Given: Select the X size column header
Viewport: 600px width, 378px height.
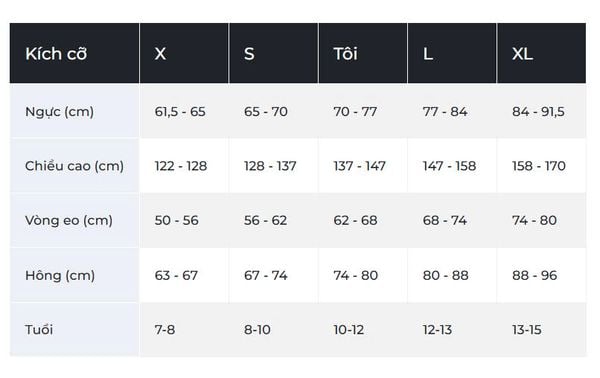Looking at the screenshot, I should pos(184,53).
